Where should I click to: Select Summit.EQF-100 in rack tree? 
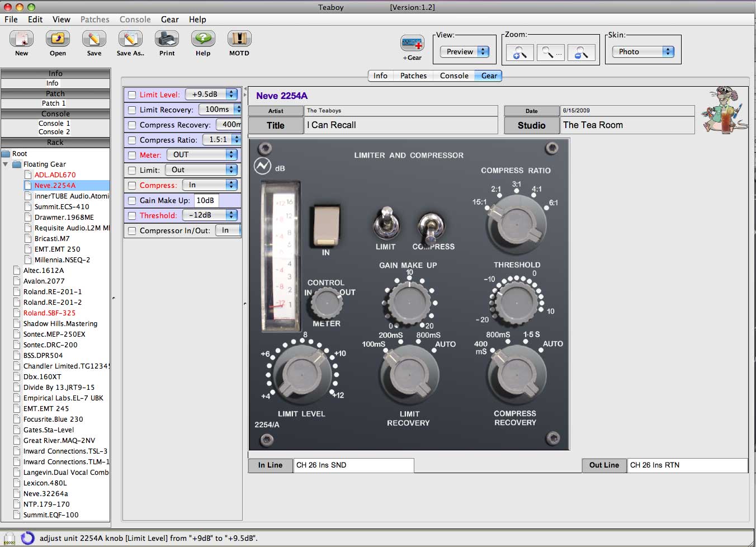pos(51,515)
